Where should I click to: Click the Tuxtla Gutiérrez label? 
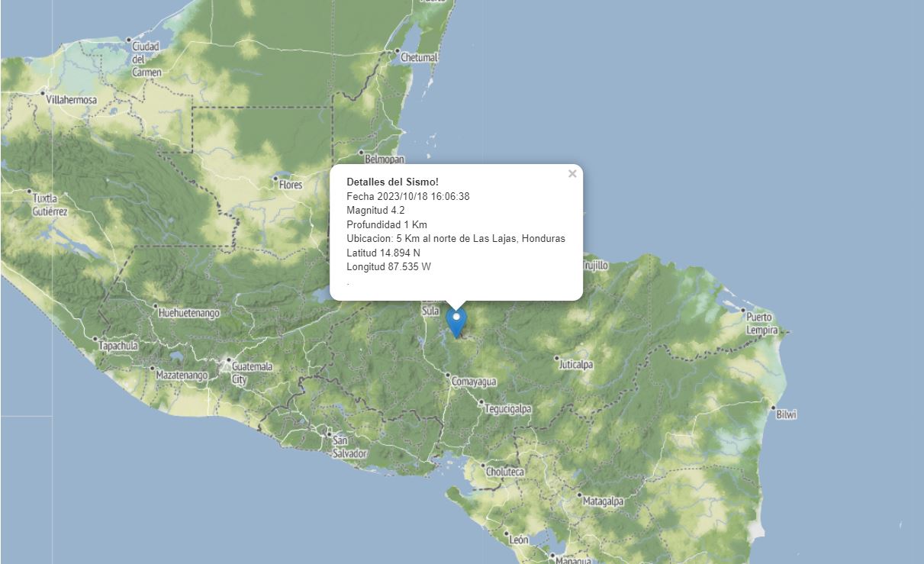point(50,205)
